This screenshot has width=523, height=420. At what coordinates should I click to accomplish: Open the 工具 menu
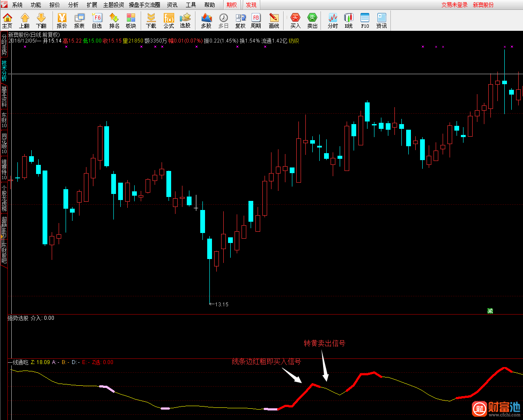tap(191, 5)
